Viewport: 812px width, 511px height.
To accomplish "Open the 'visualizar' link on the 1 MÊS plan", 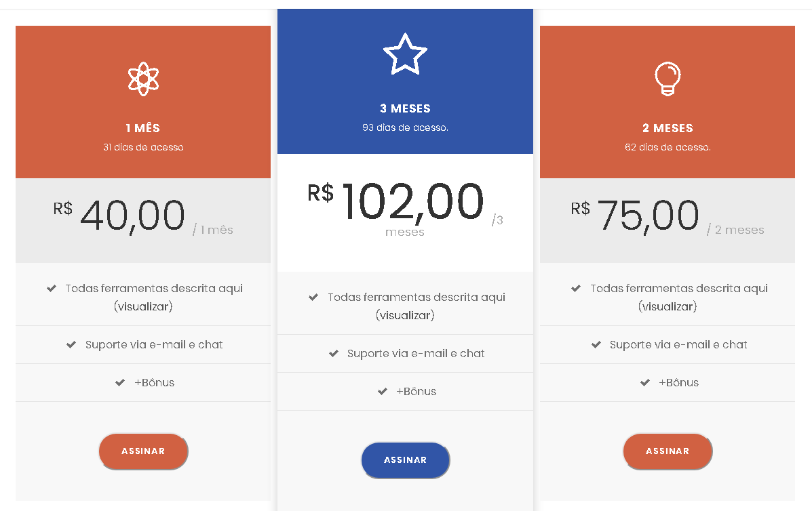I will click(143, 306).
